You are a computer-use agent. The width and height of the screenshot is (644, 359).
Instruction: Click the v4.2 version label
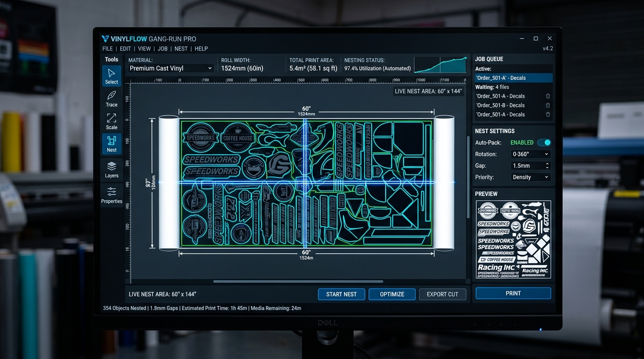pyautogui.click(x=548, y=49)
